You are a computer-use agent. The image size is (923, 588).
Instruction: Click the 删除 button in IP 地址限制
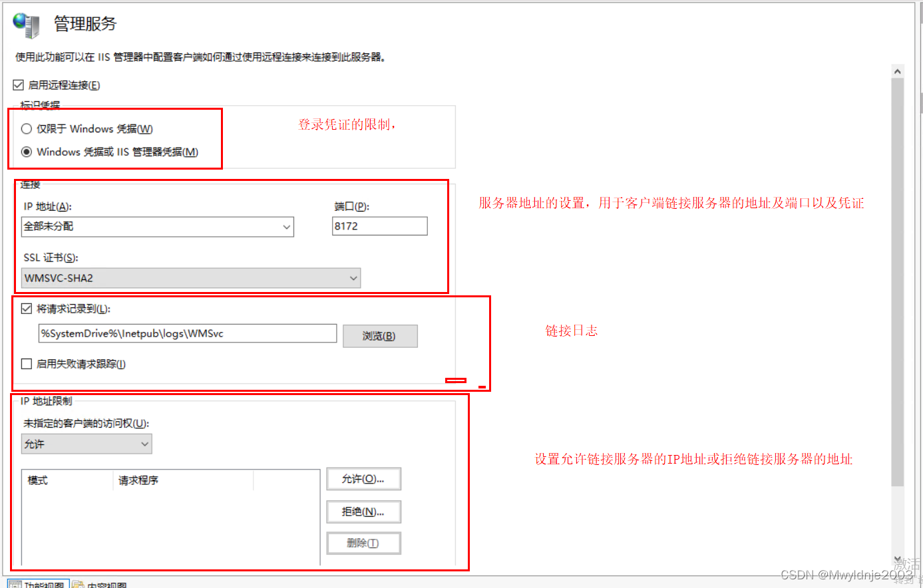(x=363, y=543)
